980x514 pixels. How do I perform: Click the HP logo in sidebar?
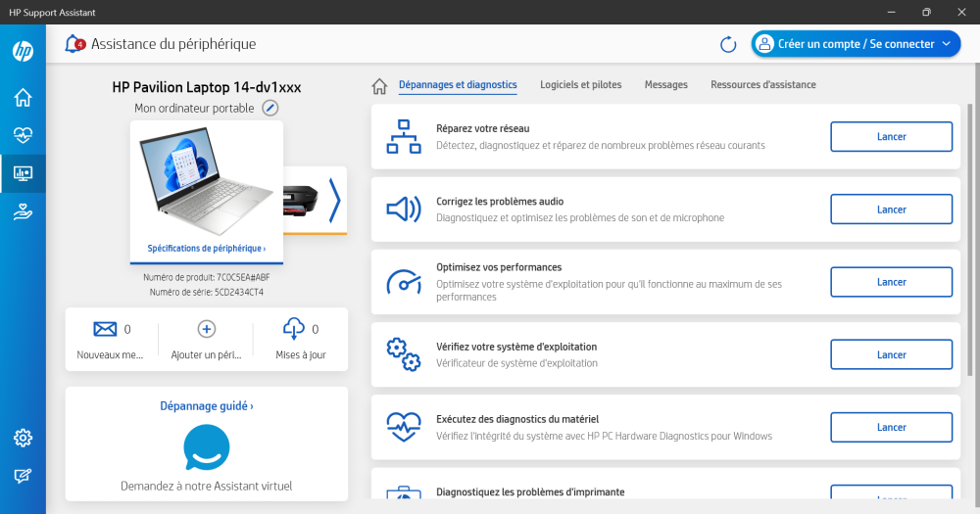click(x=23, y=51)
